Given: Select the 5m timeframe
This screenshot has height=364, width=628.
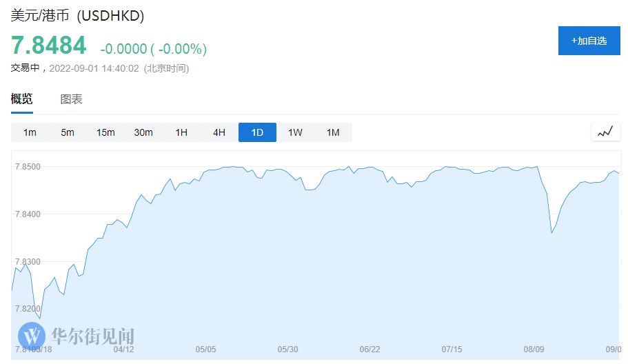Looking at the screenshot, I should (68, 132).
